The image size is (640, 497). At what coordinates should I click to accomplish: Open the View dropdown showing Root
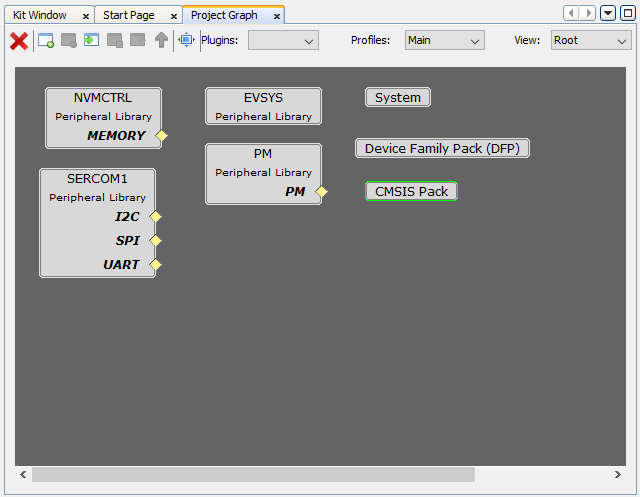590,41
